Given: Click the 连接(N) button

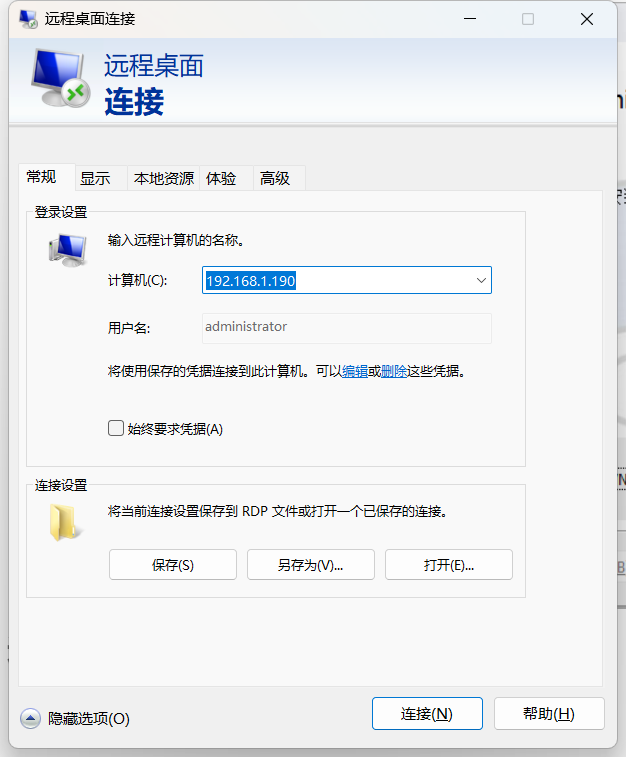Looking at the screenshot, I should [x=427, y=714].
